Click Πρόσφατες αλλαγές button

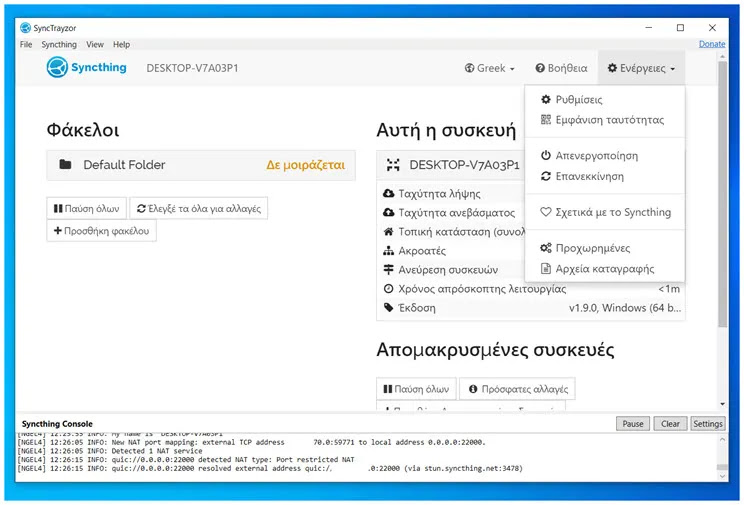click(x=518, y=389)
